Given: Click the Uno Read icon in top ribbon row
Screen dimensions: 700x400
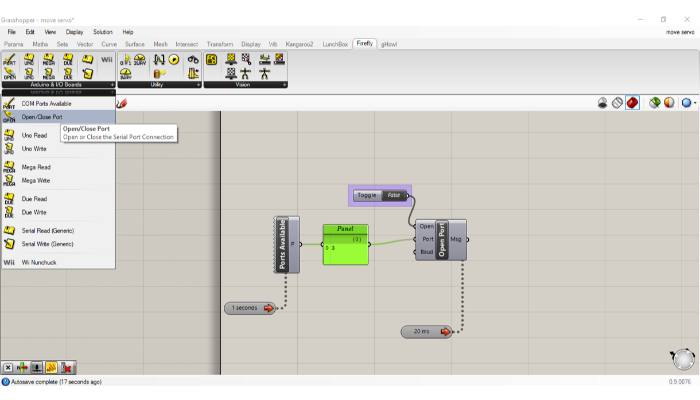Looking at the screenshot, I should [x=29, y=60].
